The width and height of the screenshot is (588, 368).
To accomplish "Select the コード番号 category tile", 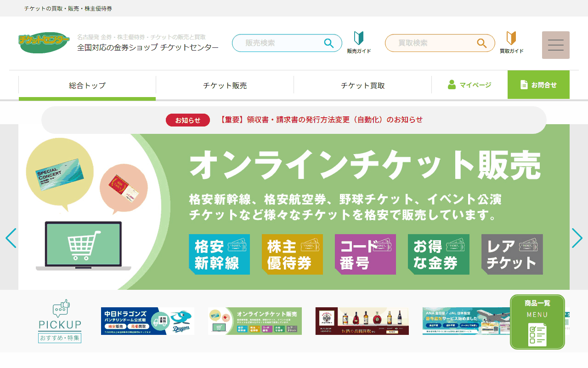I will (365, 254).
